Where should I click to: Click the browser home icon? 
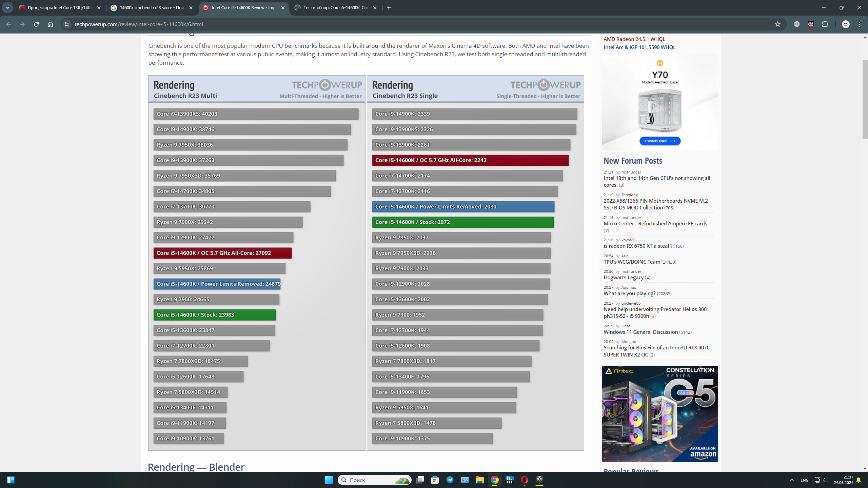(50, 24)
